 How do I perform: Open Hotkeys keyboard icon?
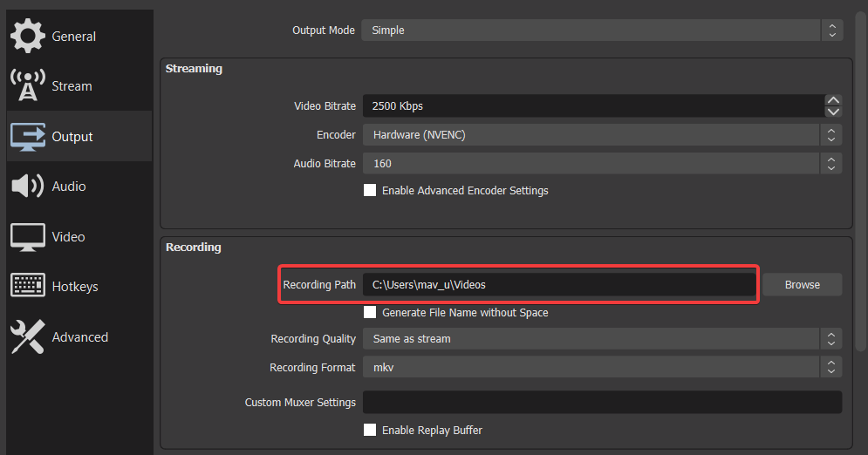tap(27, 286)
